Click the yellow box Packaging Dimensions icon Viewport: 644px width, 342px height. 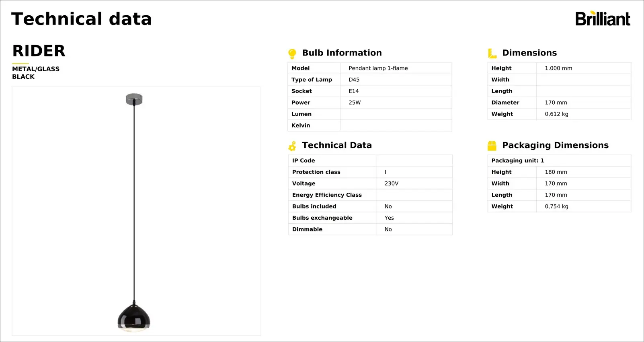click(x=492, y=146)
